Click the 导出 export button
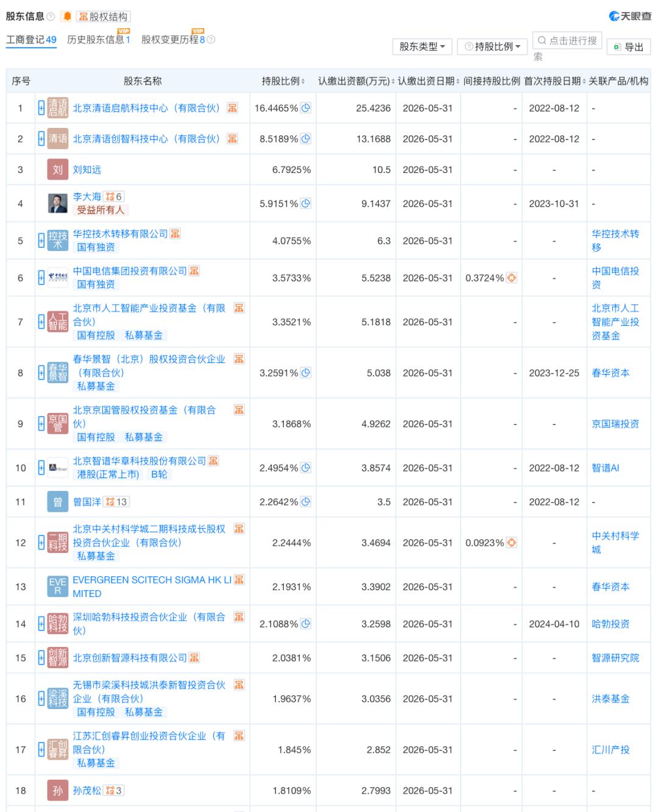Image resolution: width=658 pixels, height=812 pixels. point(629,47)
